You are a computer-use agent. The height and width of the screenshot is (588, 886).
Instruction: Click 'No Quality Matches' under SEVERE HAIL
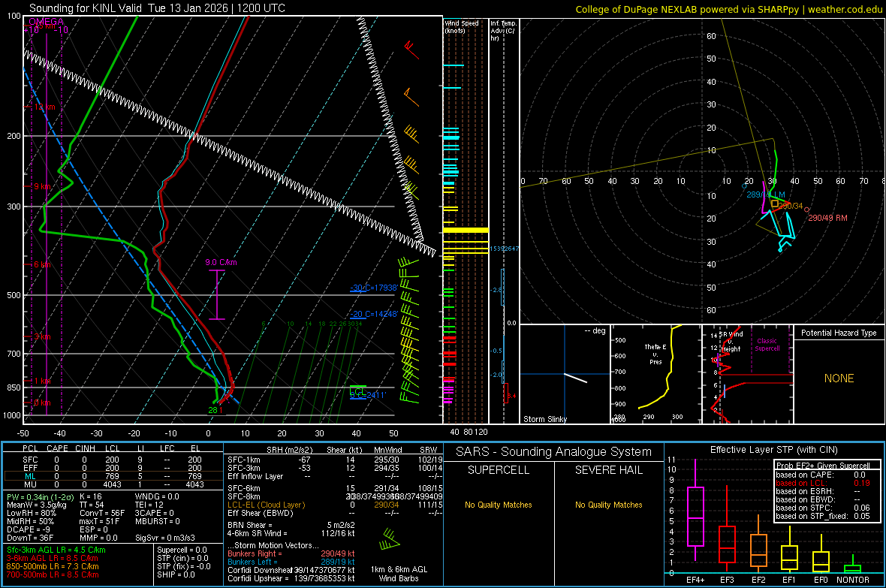(x=608, y=505)
